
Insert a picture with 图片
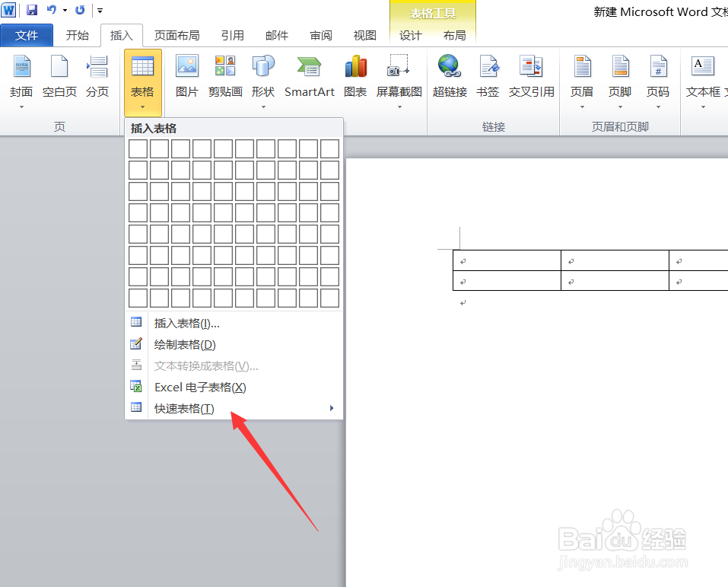pos(187,77)
